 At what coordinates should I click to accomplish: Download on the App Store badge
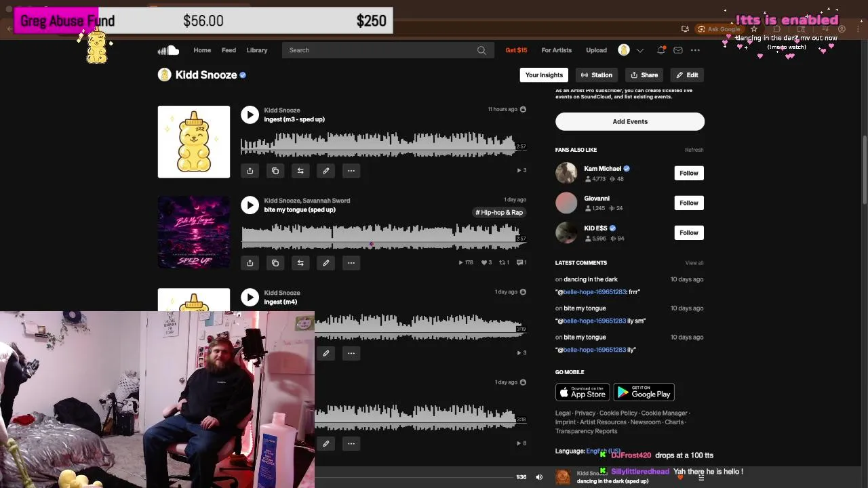583,392
